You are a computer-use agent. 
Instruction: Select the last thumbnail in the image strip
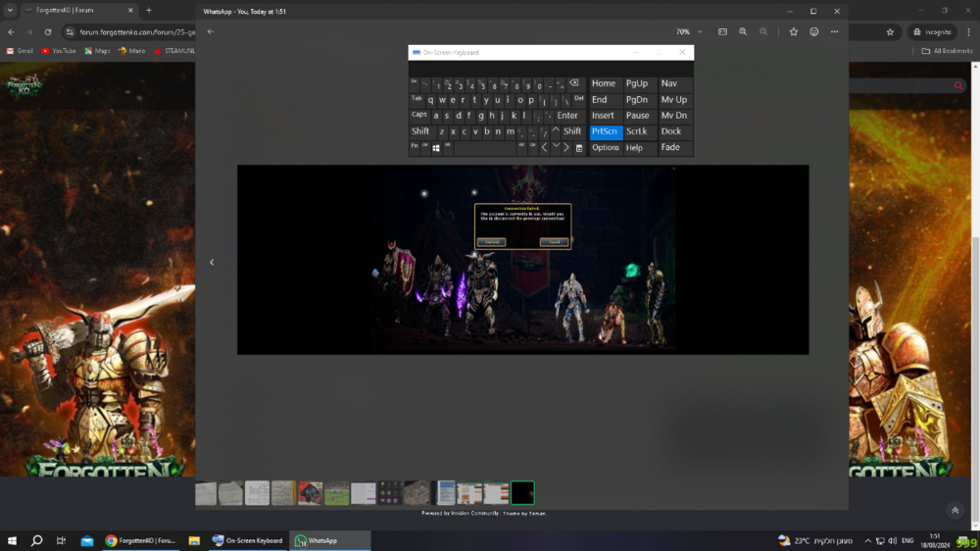(522, 492)
